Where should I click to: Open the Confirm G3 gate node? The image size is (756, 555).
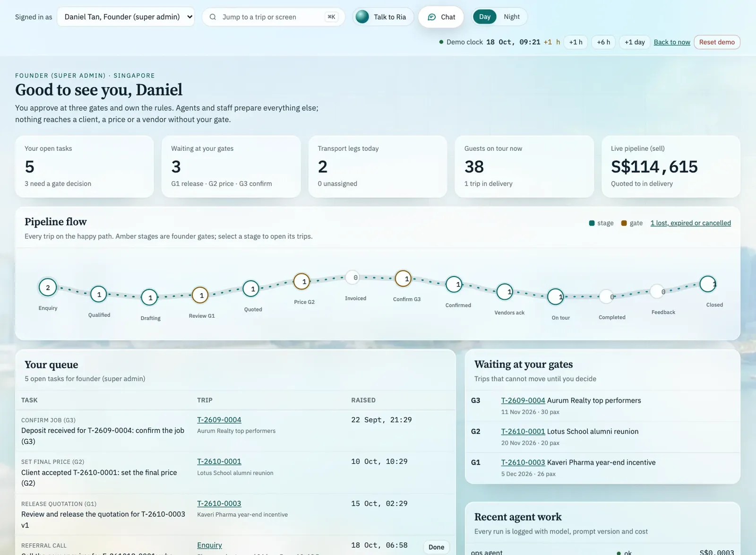[403, 278]
